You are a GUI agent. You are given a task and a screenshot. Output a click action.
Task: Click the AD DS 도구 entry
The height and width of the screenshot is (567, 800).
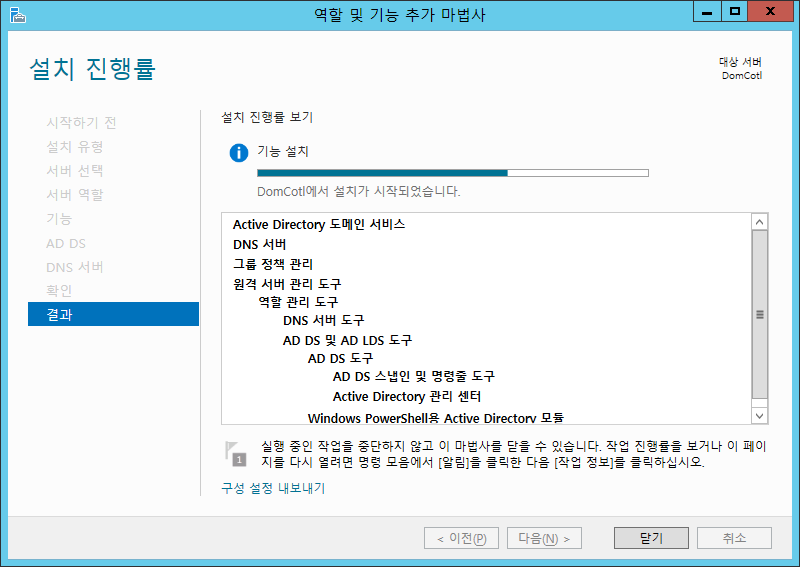pos(340,358)
